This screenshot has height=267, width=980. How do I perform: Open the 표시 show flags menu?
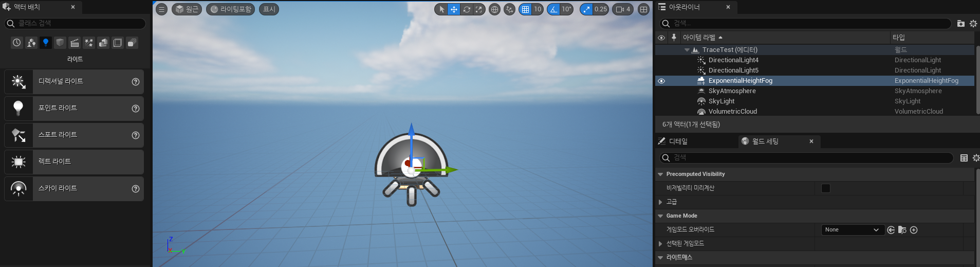269,9
